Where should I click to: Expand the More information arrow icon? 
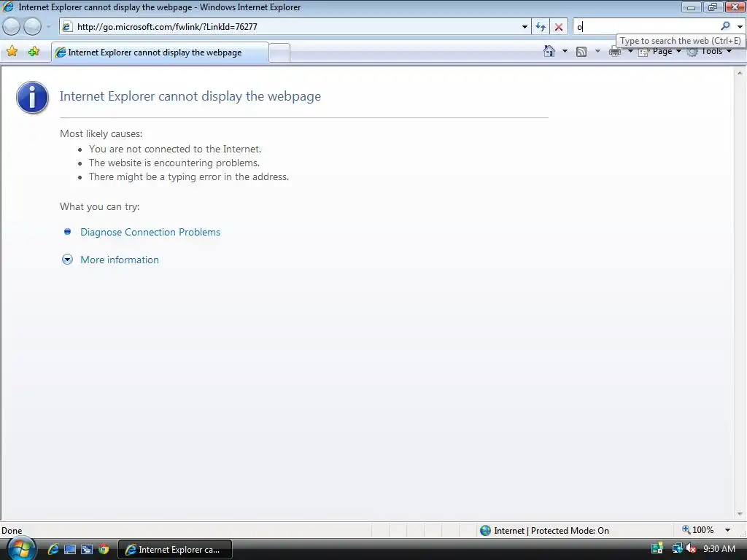point(67,260)
